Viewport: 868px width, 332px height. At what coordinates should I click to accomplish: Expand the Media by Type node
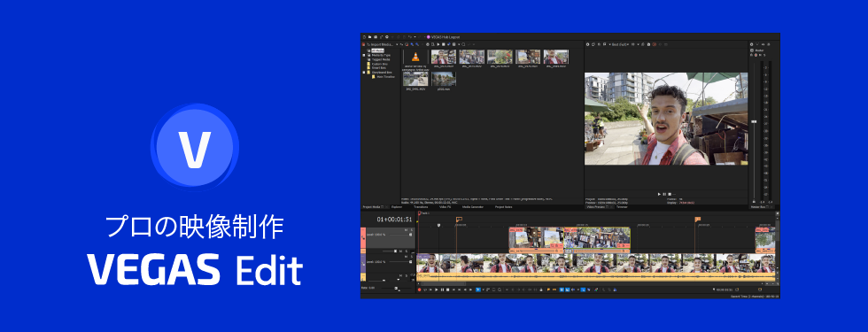tap(364, 55)
